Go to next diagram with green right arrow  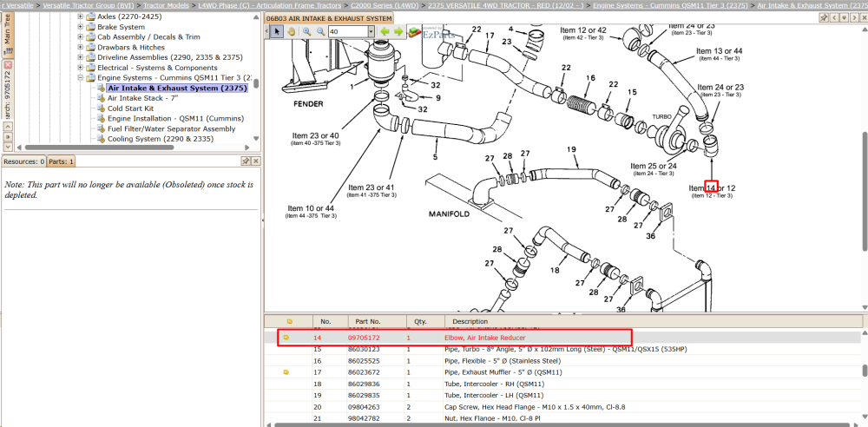[398, 31]
